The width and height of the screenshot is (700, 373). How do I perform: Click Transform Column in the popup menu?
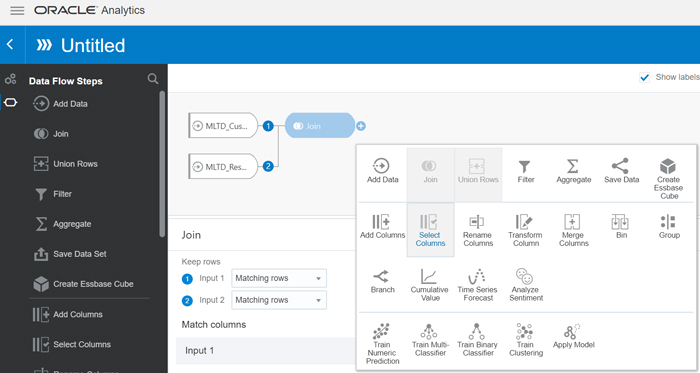(525, 230)
